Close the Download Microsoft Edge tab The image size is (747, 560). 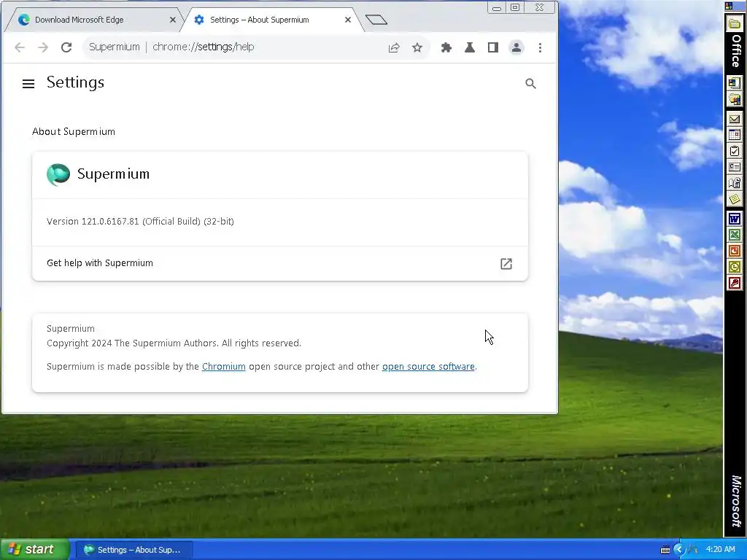click(x=173, y=20)
